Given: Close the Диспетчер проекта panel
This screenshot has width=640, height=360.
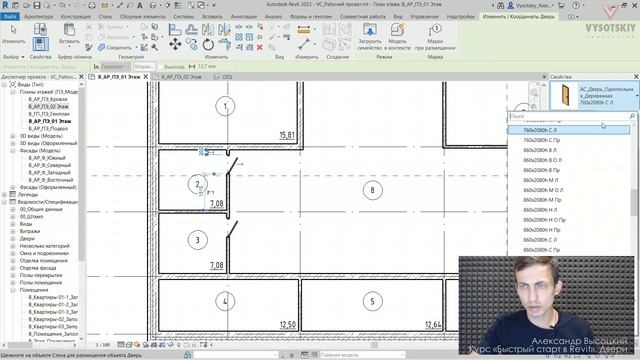Looking at the screenshot, I should click(81, 77).
